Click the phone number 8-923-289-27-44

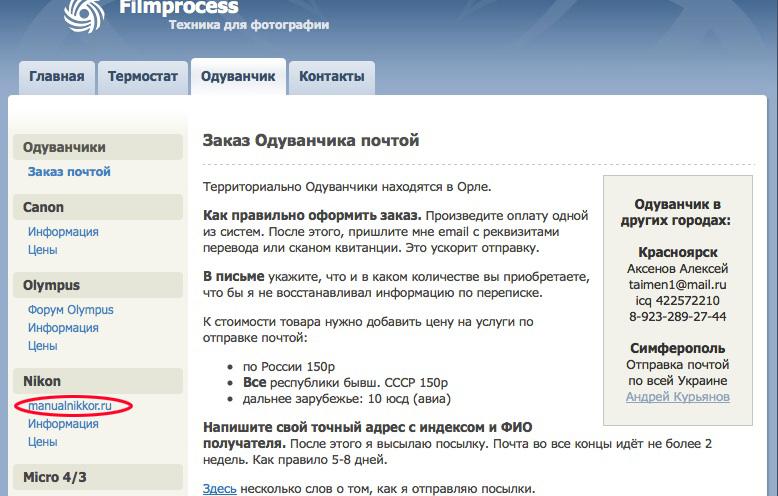[678, 316]
